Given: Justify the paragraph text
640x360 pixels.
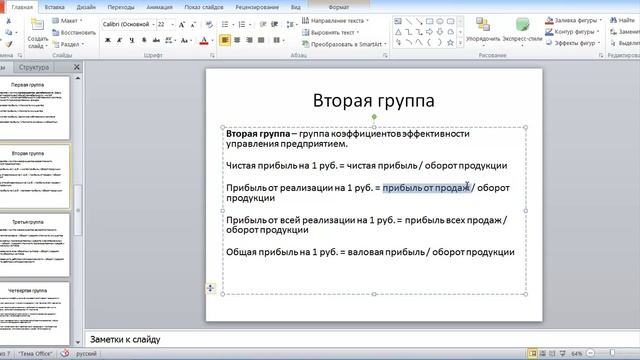Looking at the screenshot, I should tap(261, 40).
